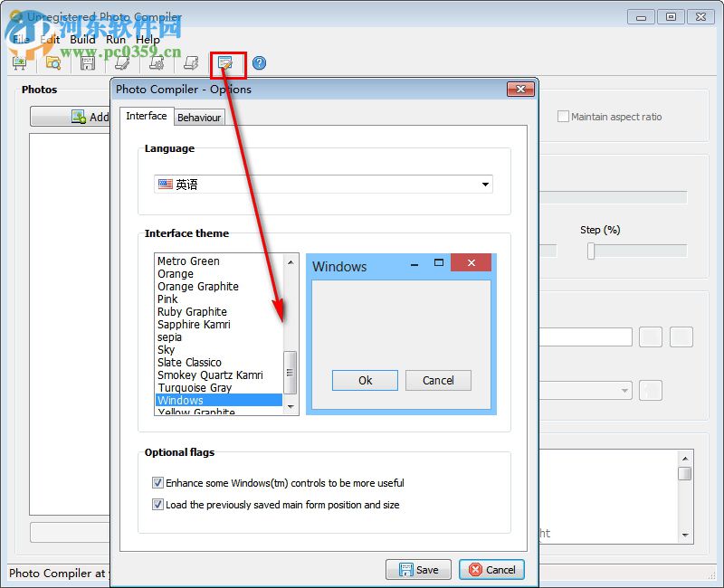
Task: Choose the Sapphire Kamri theme
Action: 219,325
